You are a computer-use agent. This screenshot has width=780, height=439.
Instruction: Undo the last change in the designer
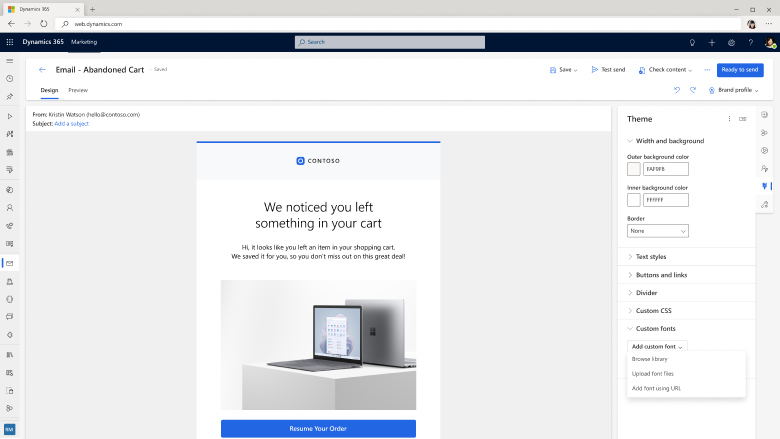(677, 90)
